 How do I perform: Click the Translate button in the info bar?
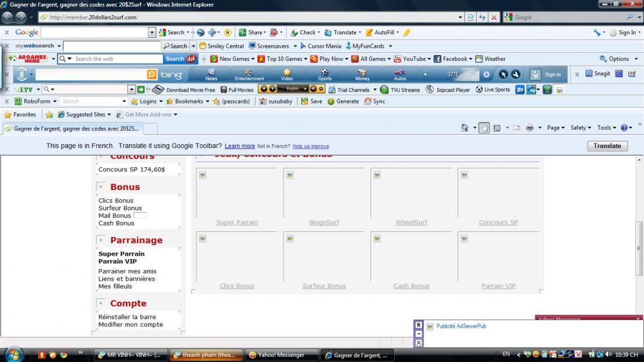coord(607,146)
